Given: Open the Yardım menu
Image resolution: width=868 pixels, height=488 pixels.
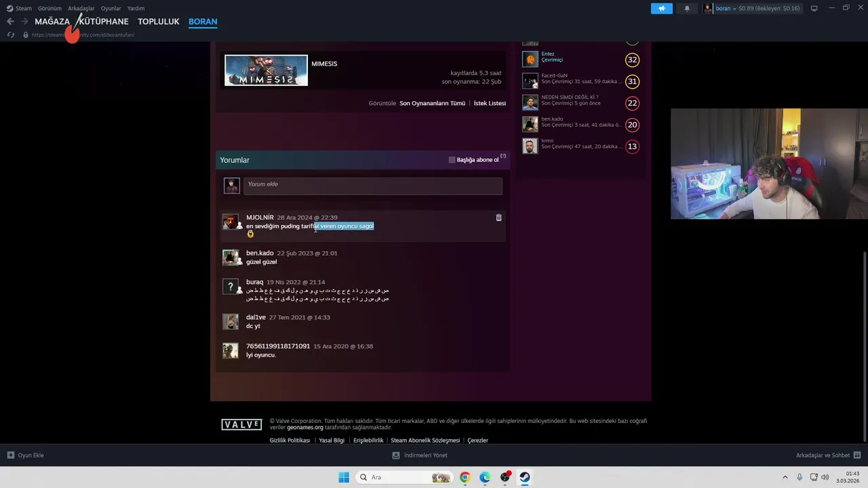Looking at the screenshot, I should 136,8.
